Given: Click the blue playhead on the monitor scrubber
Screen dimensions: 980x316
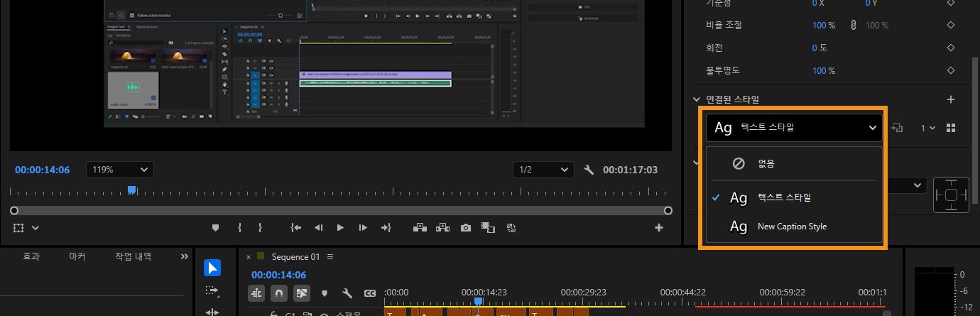Looking at the screenshot, I should pos(131,190).
